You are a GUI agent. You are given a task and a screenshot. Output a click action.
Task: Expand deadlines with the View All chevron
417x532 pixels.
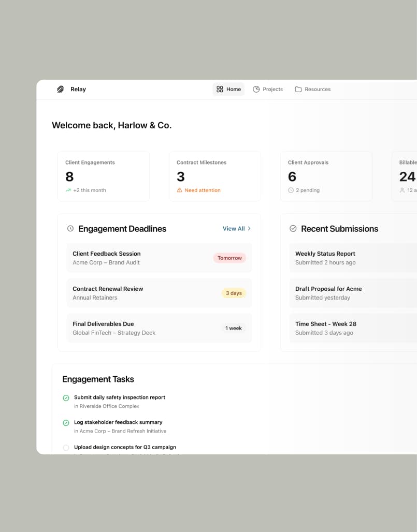[x=249, y=228]
